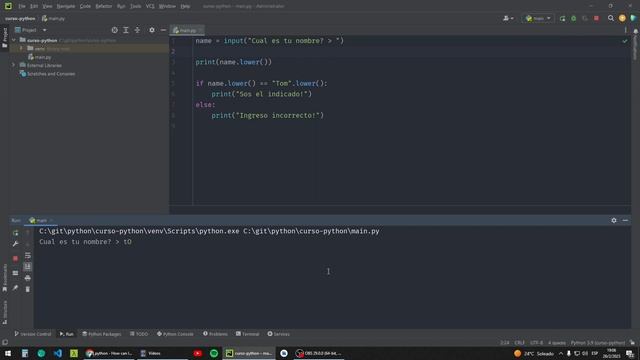The height and width of the screenshot is (360, 640).
Task: Collapse the curso-python root folder
Action: click(13, 40)
